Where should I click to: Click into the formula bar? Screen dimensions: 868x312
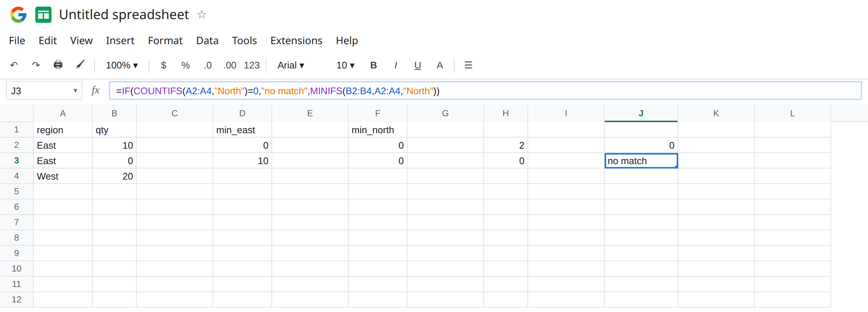click(485, 91)
